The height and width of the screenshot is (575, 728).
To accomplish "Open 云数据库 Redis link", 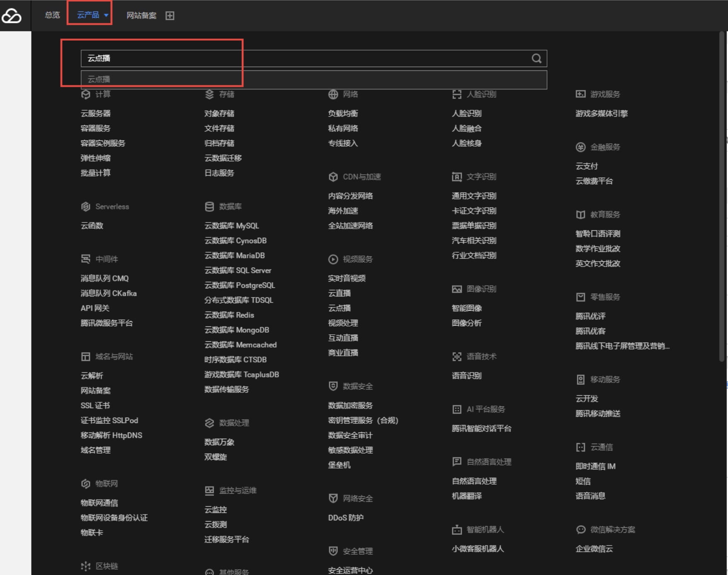I will [229, 315].
